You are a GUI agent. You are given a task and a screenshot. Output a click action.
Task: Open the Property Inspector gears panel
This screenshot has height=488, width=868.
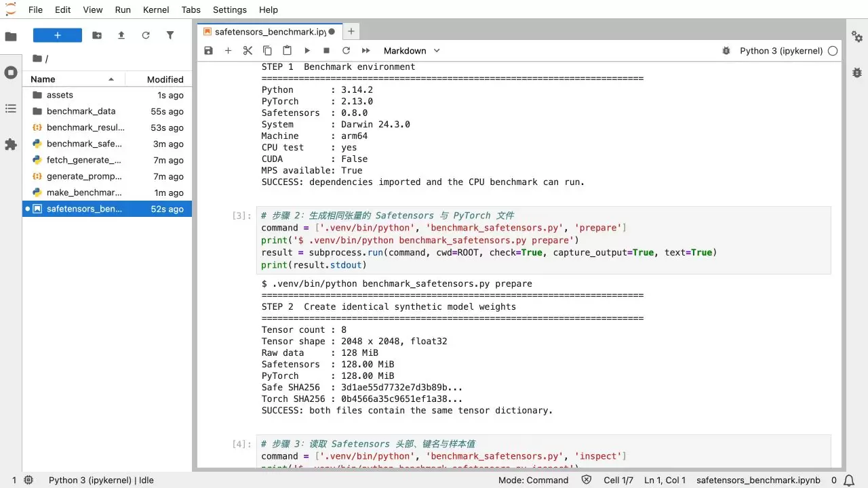point(857,36)
